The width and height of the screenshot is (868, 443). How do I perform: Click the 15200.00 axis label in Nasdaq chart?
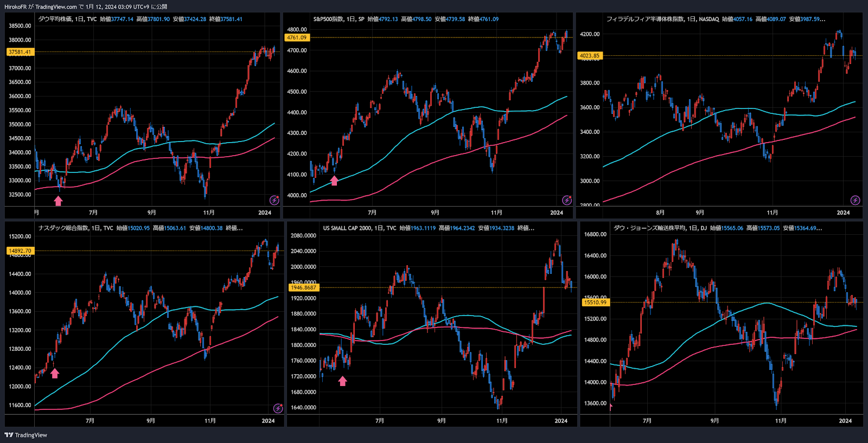click(x=20, y=236)
